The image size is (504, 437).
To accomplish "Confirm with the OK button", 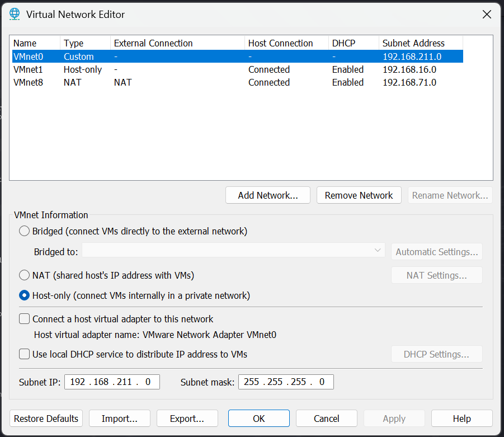I will click(x=259, y=419).
